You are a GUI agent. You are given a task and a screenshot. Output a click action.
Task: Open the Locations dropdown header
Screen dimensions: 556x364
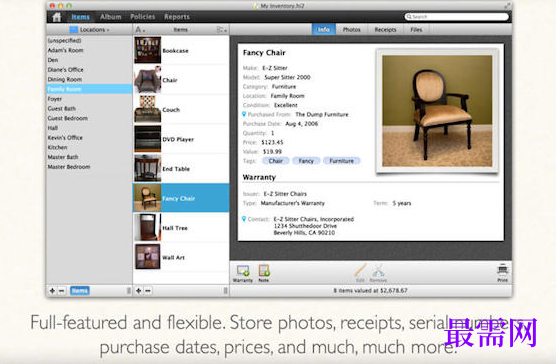pyautogui.click(x=89, y=30)
